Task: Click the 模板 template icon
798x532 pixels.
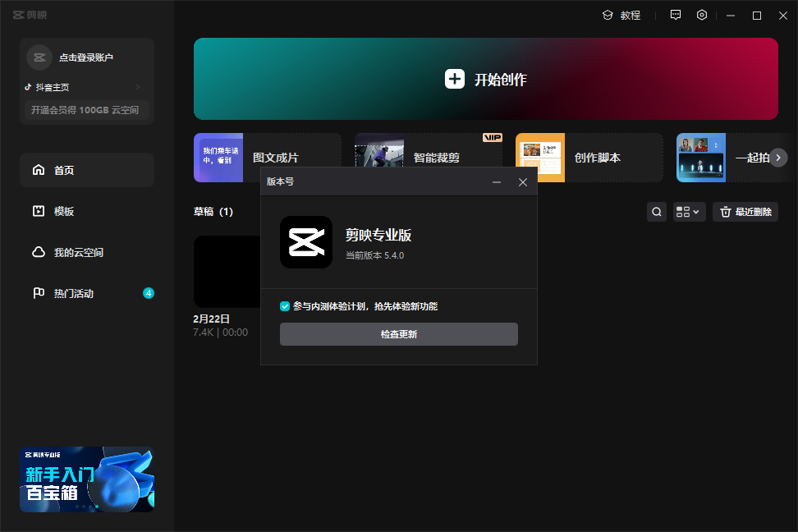Action: pyautogui.click(x=39, y=211)
